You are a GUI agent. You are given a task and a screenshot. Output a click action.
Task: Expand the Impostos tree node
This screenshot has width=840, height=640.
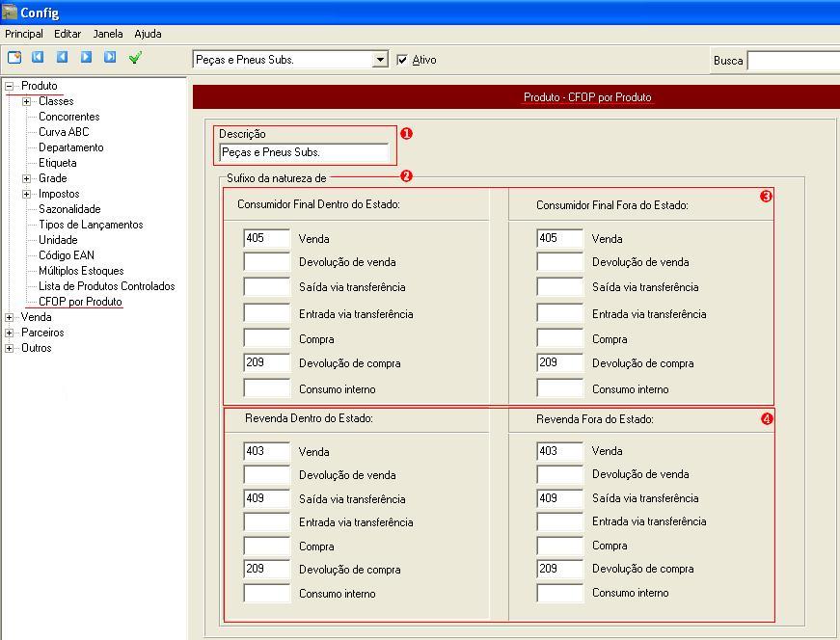click(27, 194)
